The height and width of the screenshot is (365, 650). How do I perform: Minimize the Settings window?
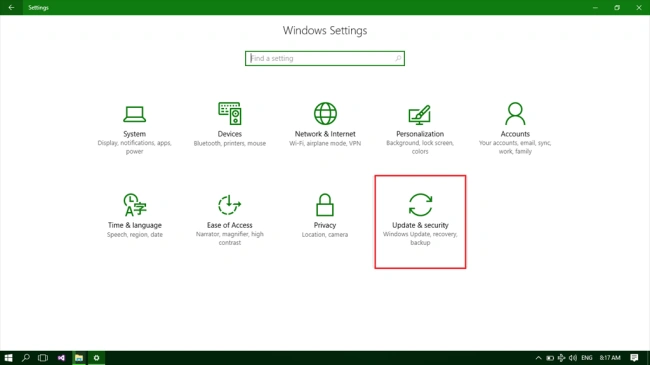[595, 7]
